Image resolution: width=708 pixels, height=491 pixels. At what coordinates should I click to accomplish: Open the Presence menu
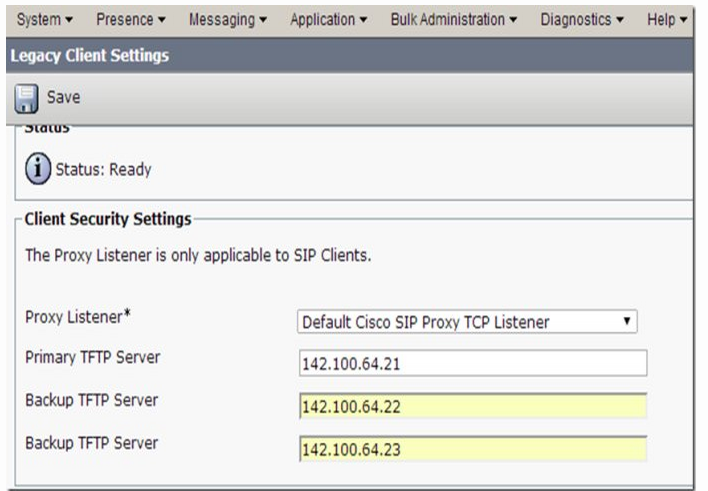click(x=130, y=19)
